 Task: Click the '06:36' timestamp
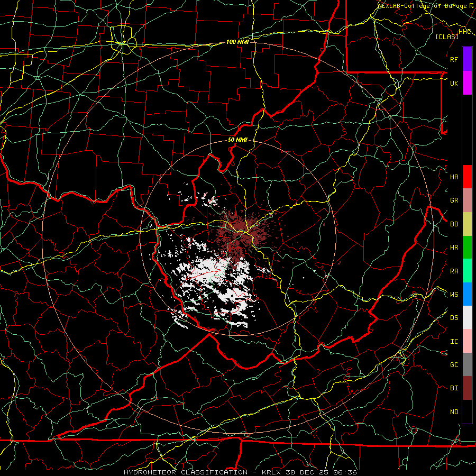pyautogui.click(x=345, y=472)
